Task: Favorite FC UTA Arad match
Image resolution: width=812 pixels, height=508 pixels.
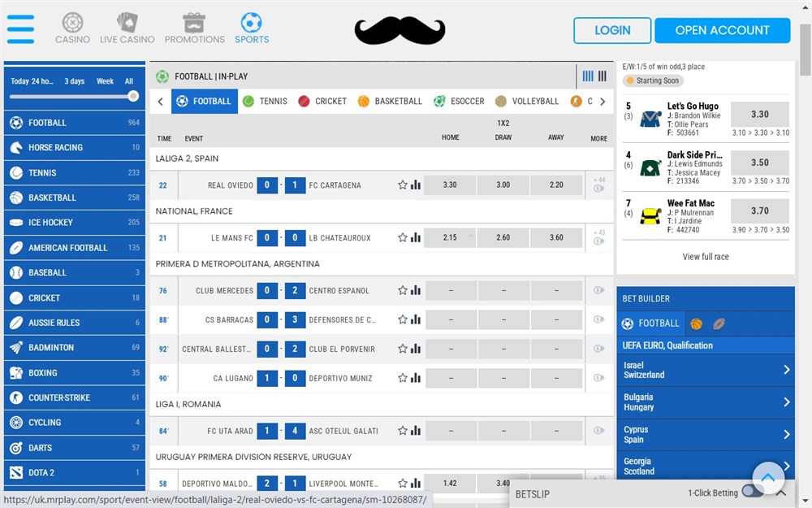Action: (x=403, y=431)
